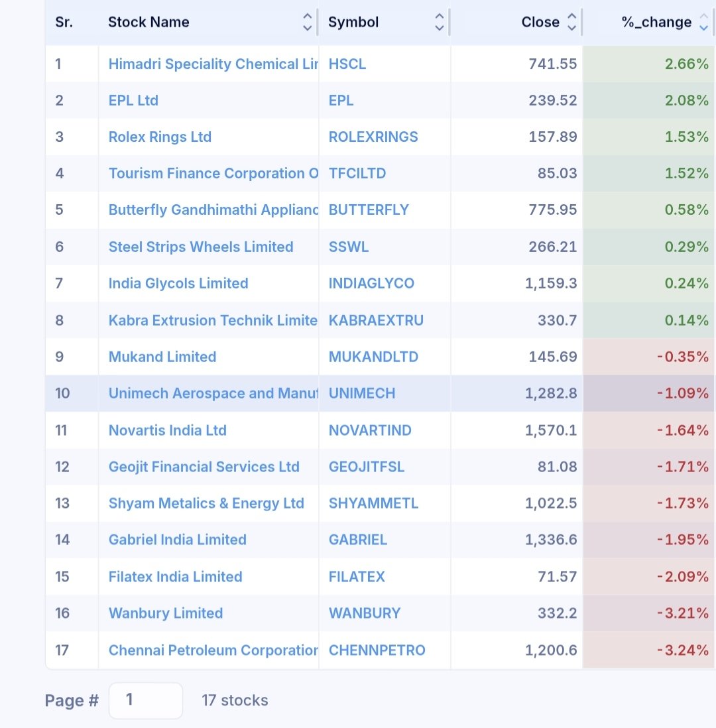Open Novartis India Ltd link
The image size is (716, 728).
coord(168,430)
